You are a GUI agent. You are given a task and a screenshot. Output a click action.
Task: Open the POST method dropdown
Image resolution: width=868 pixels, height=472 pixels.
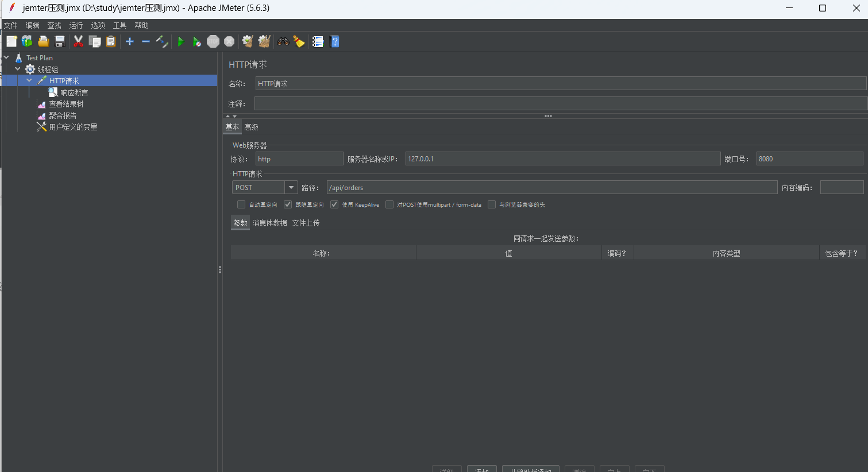pyautogui.click(x=291, y=188)
